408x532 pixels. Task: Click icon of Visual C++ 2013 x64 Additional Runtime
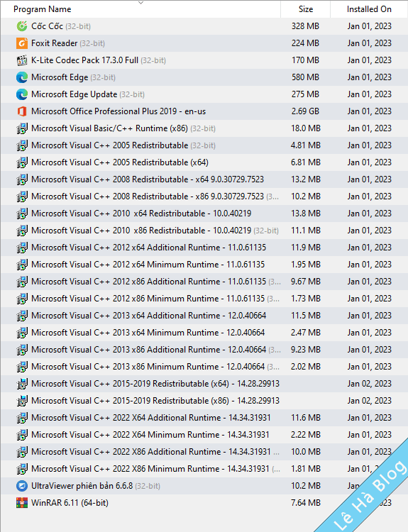(22, 316)
